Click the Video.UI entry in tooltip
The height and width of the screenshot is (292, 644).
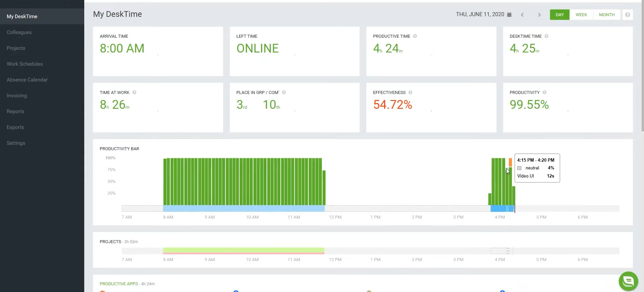pos(526,176)
